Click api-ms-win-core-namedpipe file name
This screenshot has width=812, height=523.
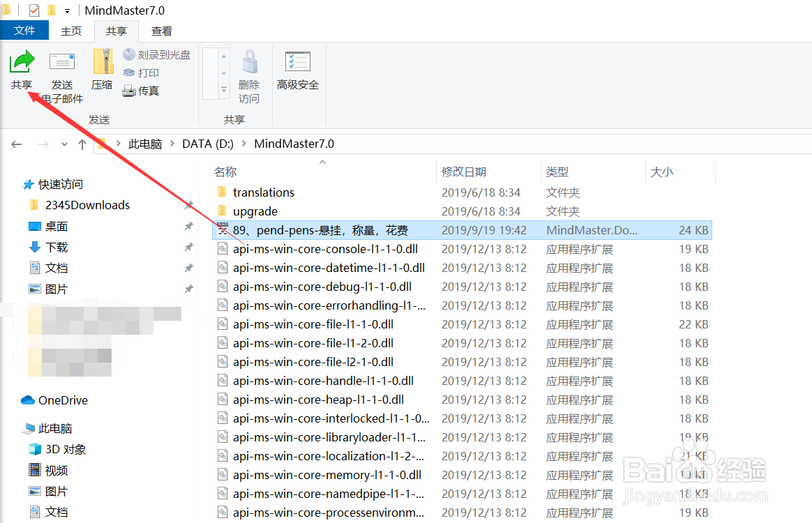pyautogui.click(x=329, y=494)
